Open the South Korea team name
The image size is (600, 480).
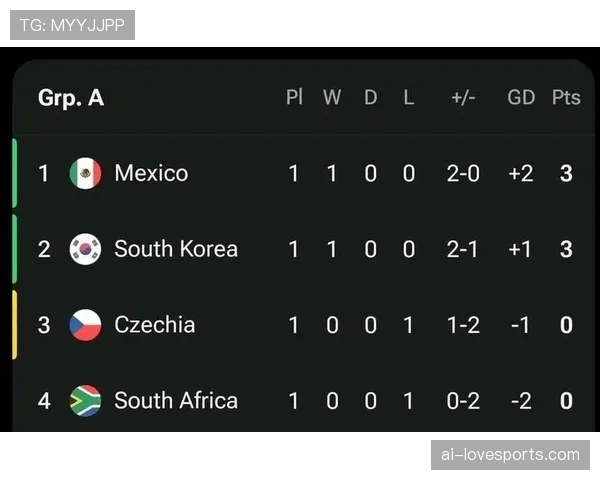176,249
